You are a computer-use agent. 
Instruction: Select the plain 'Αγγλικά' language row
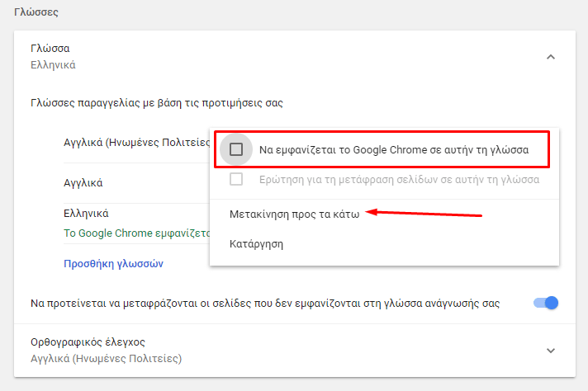tap(83, 182)
